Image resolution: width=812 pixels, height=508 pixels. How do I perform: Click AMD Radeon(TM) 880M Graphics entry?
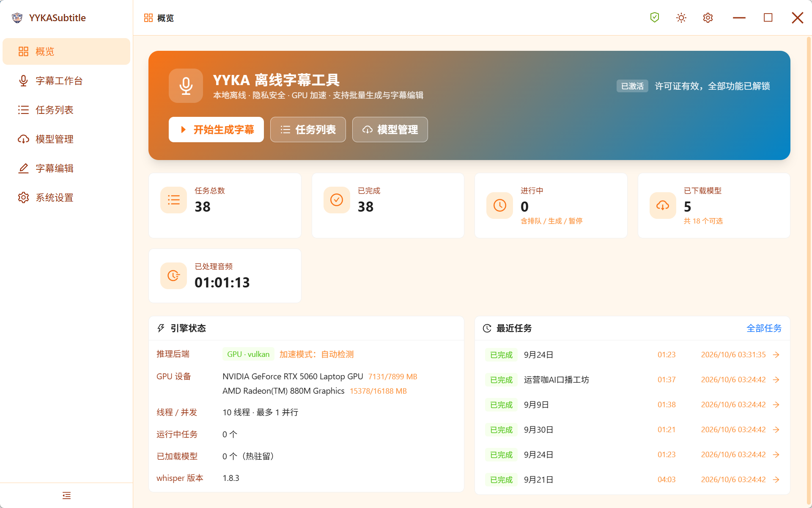click(283, 391)
